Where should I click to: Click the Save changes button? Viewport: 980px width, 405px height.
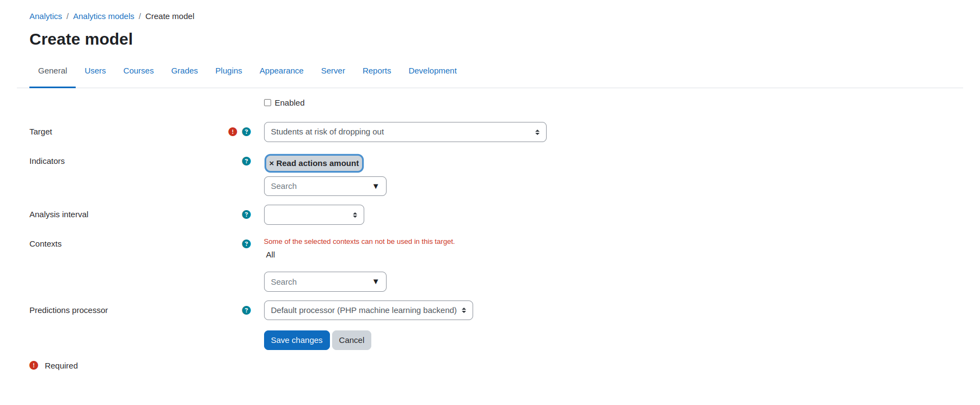click(297, 340)
